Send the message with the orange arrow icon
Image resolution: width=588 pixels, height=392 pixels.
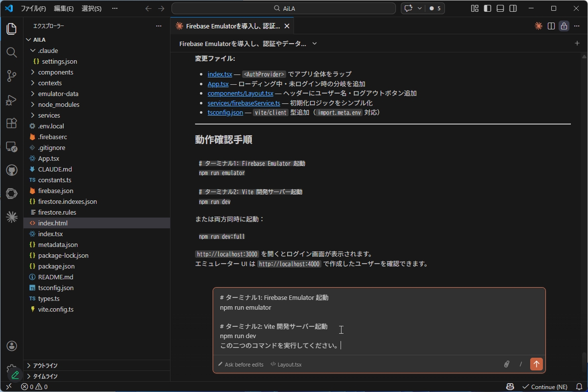click(536, 364)
